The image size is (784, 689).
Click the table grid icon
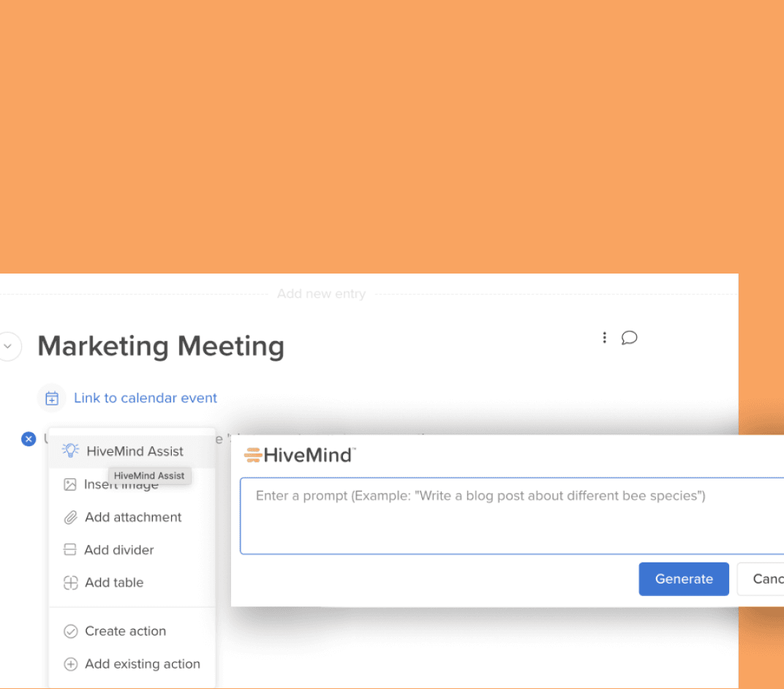coord(70,583)
